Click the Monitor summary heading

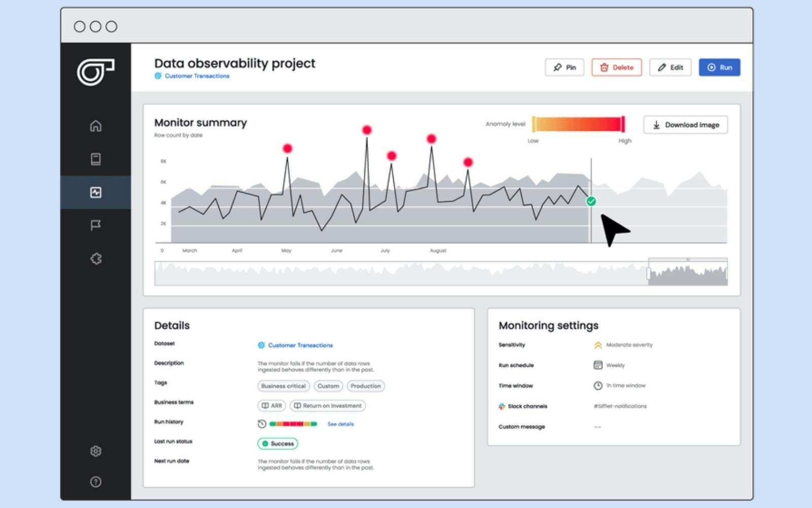click(200, 122)
